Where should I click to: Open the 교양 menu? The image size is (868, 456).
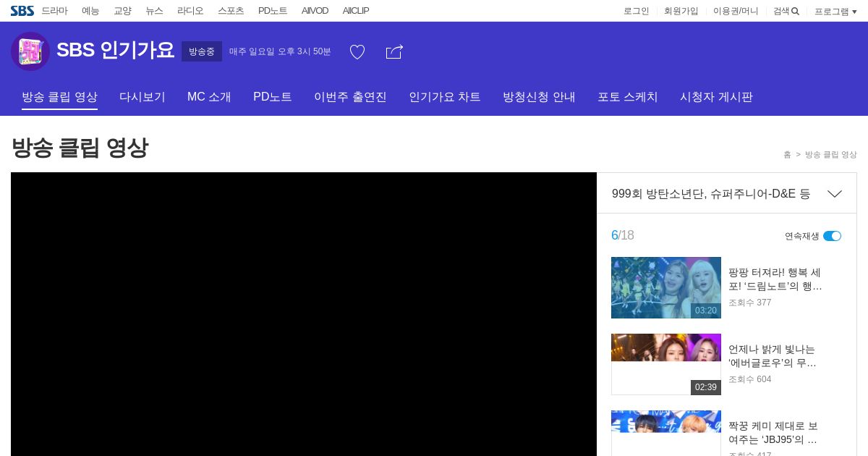click(x=122, y=11)
